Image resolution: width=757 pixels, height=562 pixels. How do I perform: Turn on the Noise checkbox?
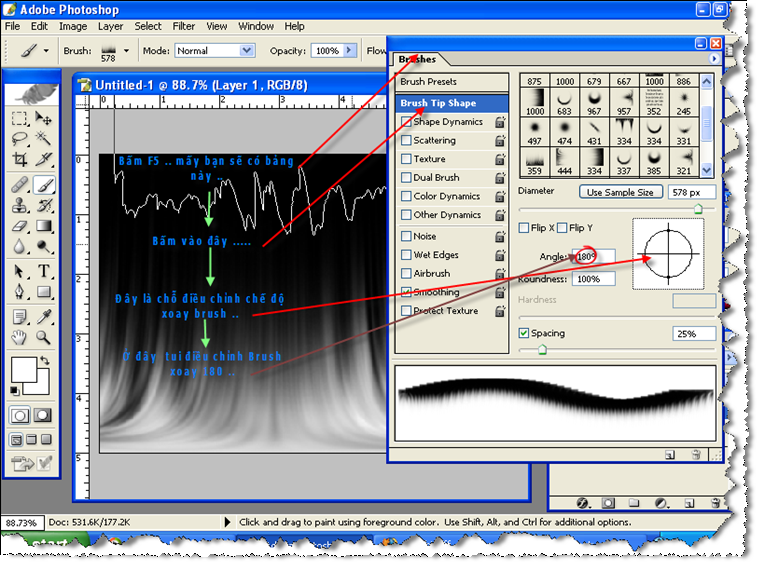click(407, 236)
